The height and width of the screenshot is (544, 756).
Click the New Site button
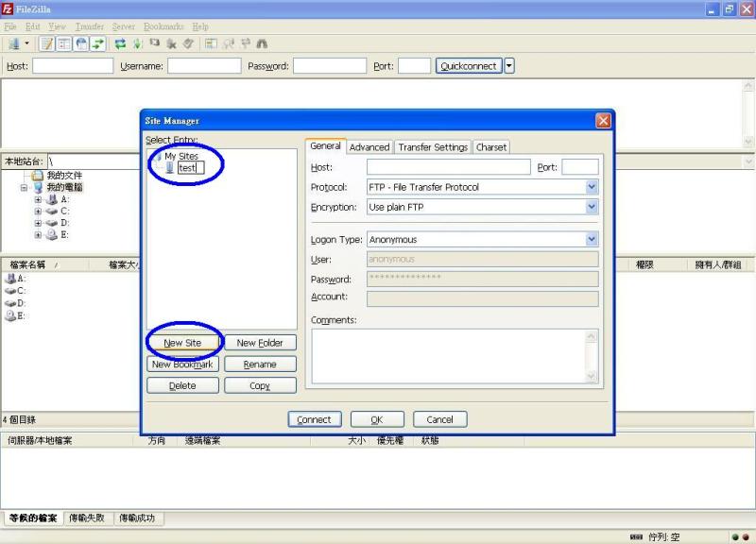pyautogui.click(x=182, y=343)
